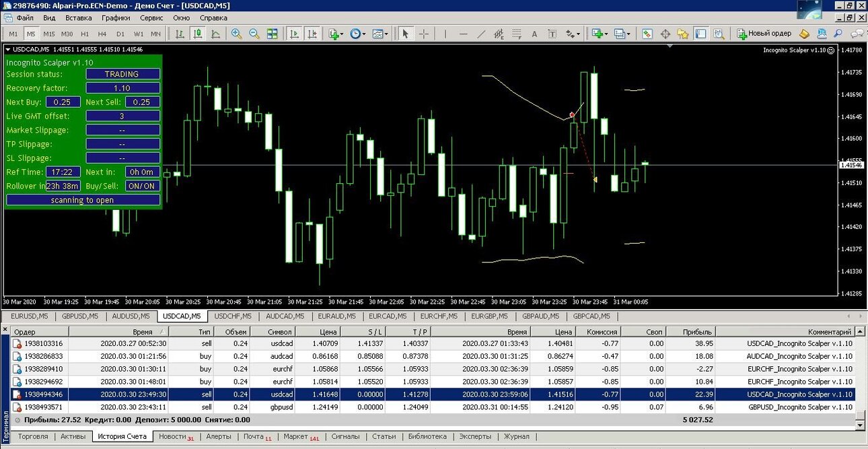Click Новый ордер button

point(764,34)
